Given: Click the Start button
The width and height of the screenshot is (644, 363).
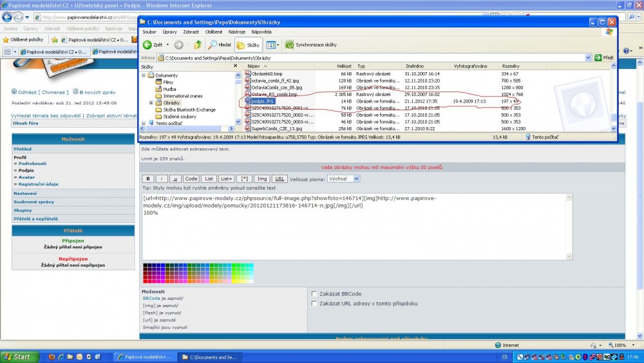Looking at the screenshot, I should click(19, 357).
